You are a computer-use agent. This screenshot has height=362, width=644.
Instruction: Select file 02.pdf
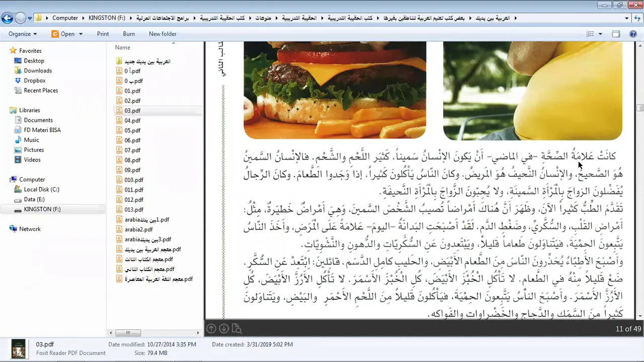coord(132,101)
